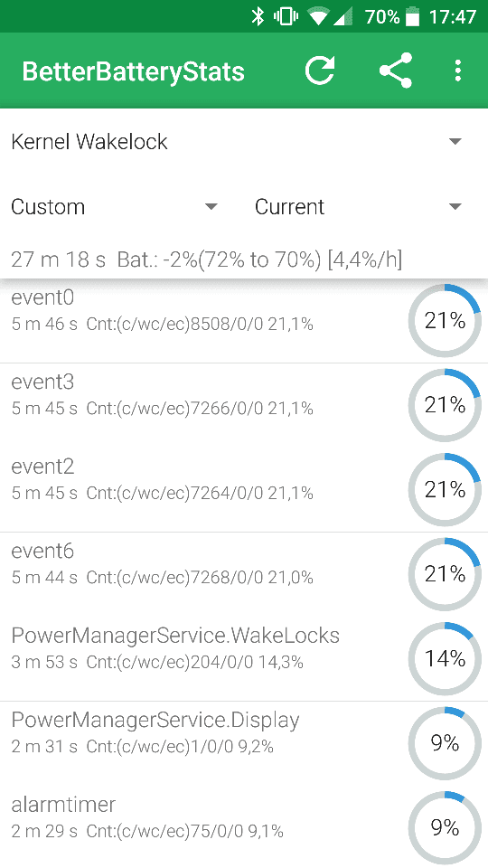Tap the refresh icon in toolbar
The height and width of the screenshot is (868, 488).
tap(320, 71)
